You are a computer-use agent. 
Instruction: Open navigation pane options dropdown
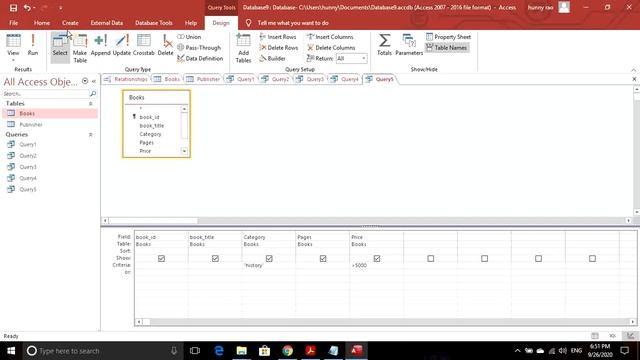pos(85,81)
